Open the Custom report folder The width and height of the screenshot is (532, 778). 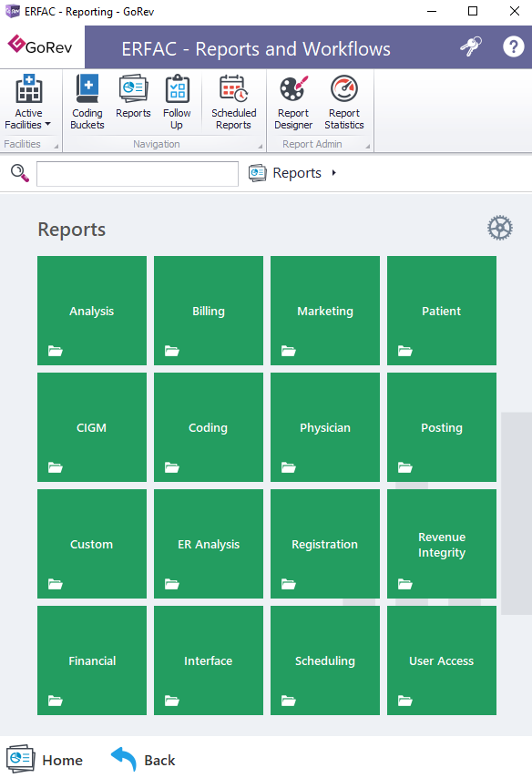(x=92, y=544)
